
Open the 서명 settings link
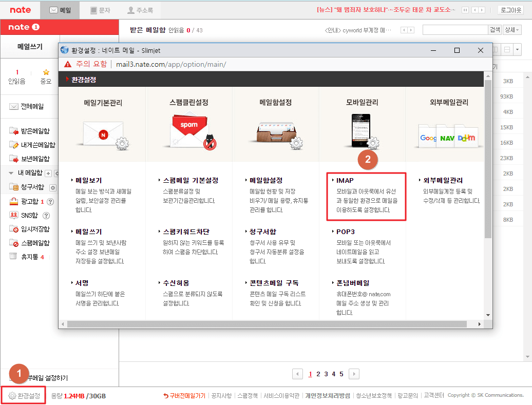pos(82,283)
